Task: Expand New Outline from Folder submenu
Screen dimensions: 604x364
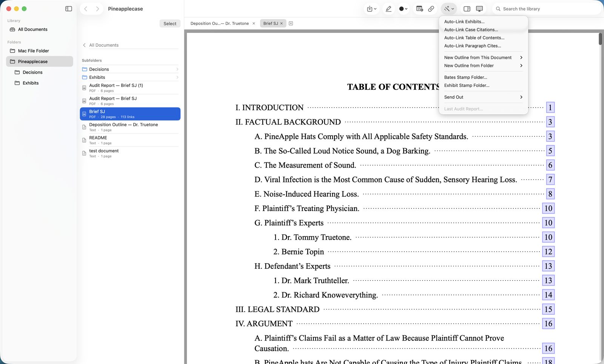Action: (483, 66)
